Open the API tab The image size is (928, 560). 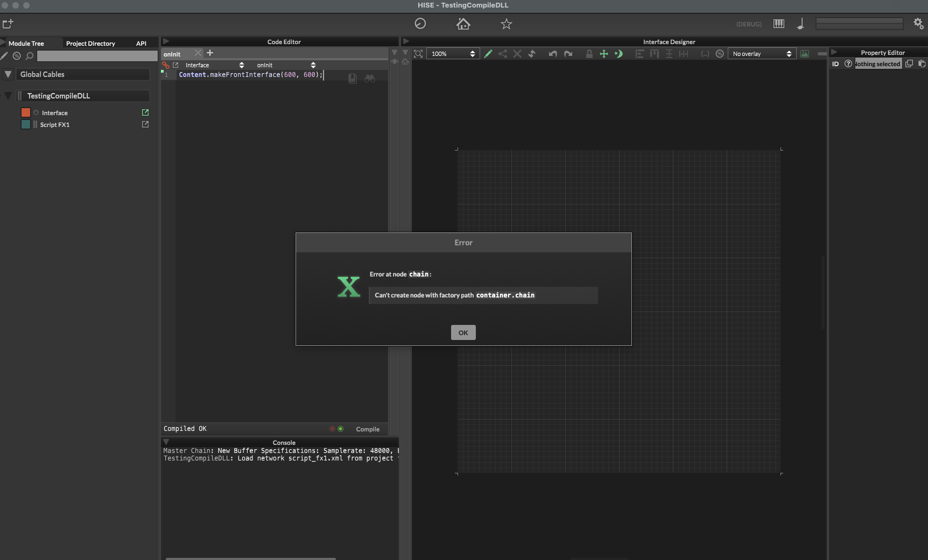tap(141, 44)
